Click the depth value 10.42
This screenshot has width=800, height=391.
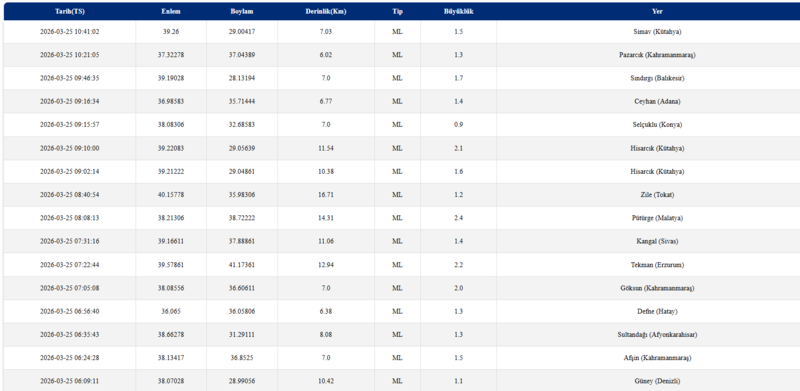[x=326, y=381]
